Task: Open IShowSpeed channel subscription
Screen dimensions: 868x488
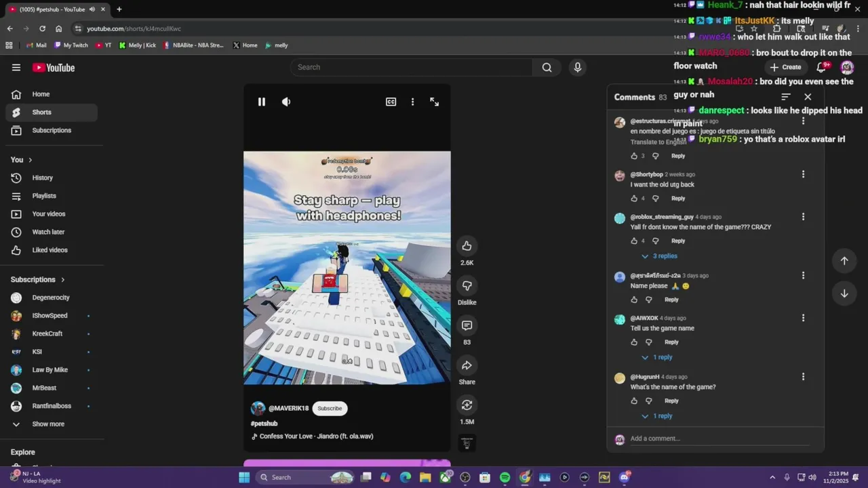Action: click(x=52, y=316)
